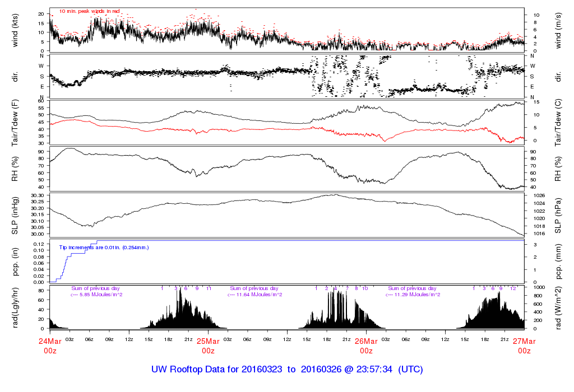574x392 pixels.
Task: Click the '10 min. peak winds in red' note
Action: (x=89, y=11)
